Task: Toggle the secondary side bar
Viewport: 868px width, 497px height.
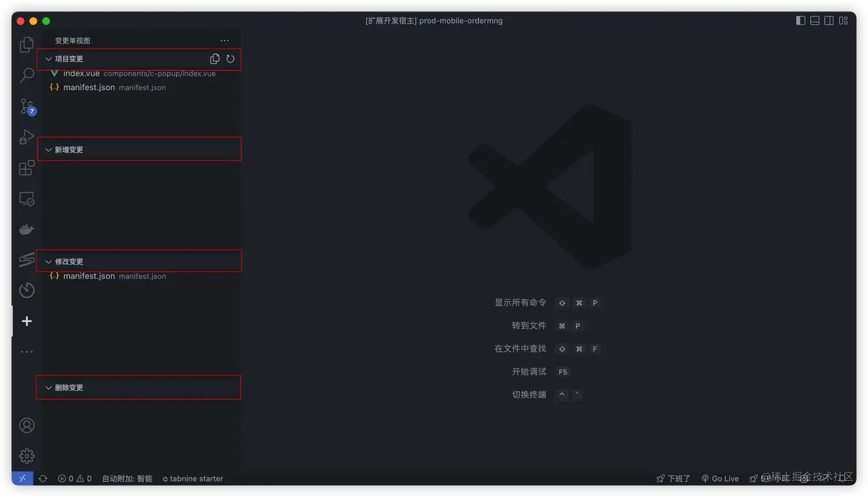Action: (829, 21)
